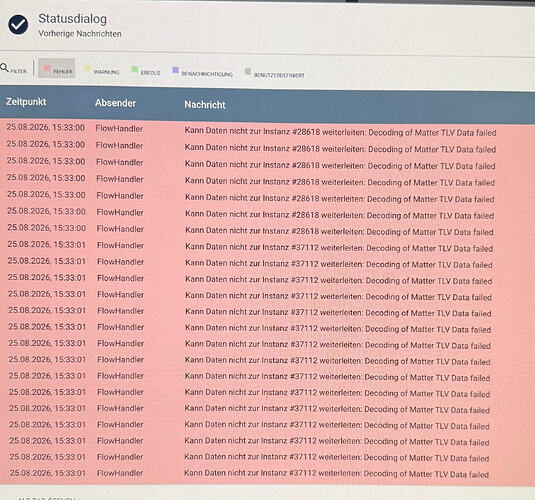Select first message mentioning Instanz #37112
This screenshot has width=535, height=500.
[x=268, y=246]
